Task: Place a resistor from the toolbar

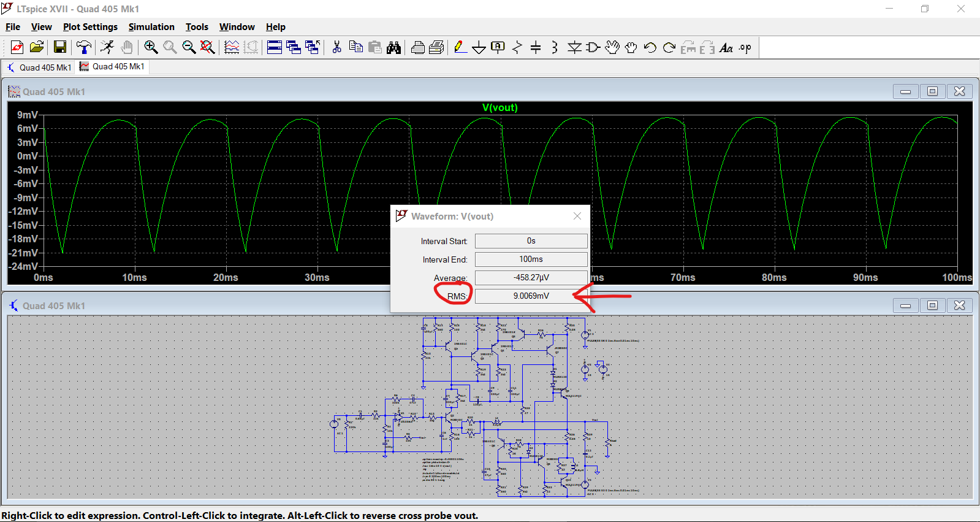Action: tap(517, 47)
